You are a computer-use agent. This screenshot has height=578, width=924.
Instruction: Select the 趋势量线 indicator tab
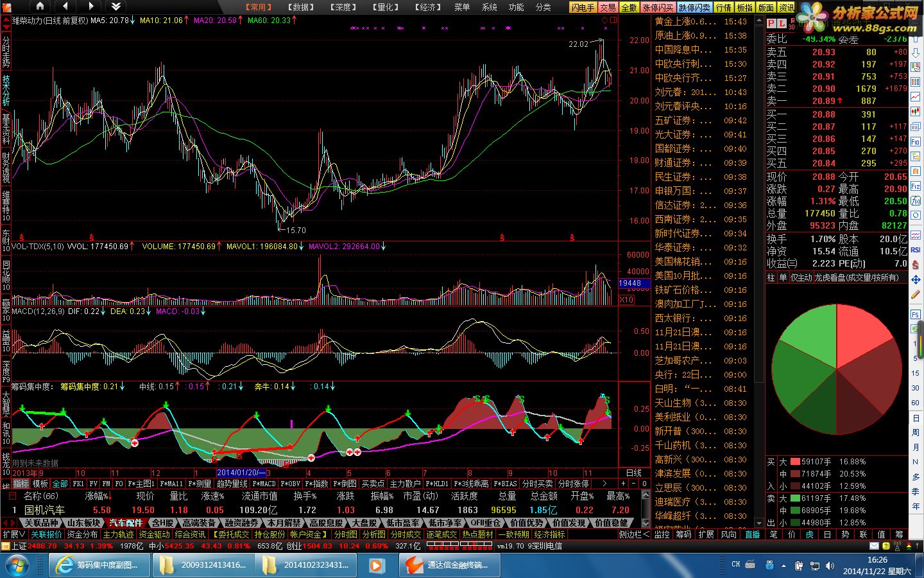point(232,484)
